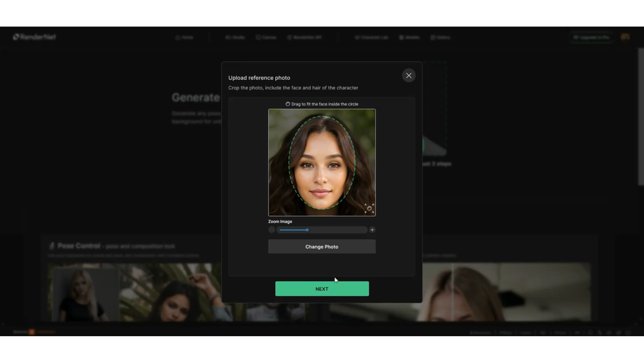Viewport: 644px width, 362px height.
Task: Click the green NEXT button
Action: (322, 289)
